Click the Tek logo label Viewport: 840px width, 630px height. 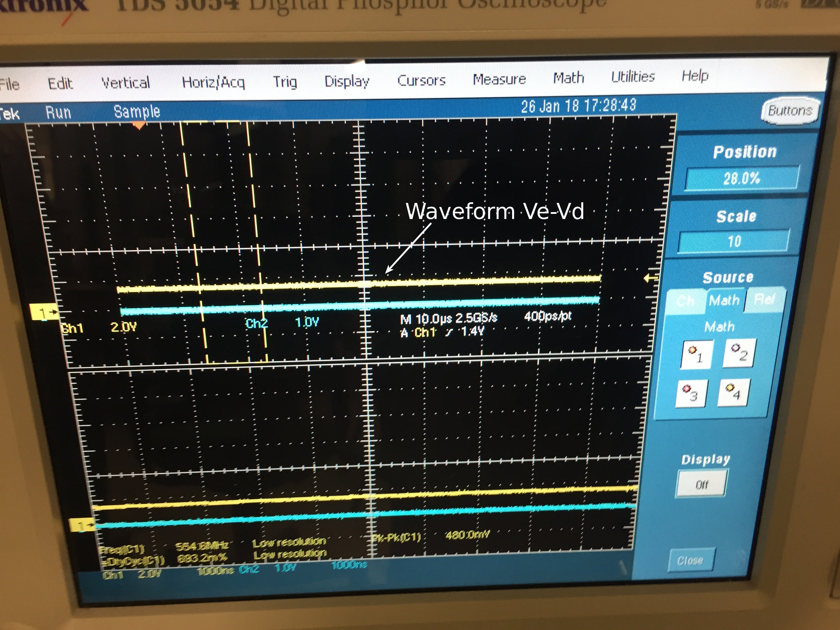click(x=9, y=113)
